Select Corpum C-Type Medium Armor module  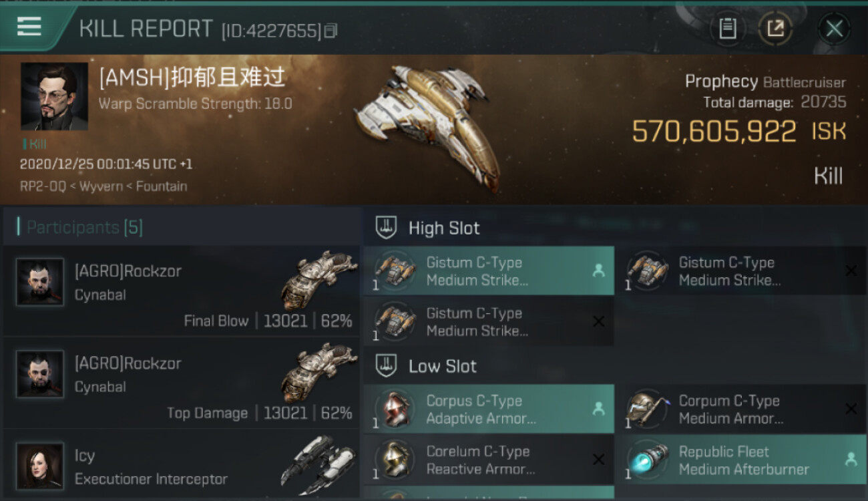[x=740, y=409]
